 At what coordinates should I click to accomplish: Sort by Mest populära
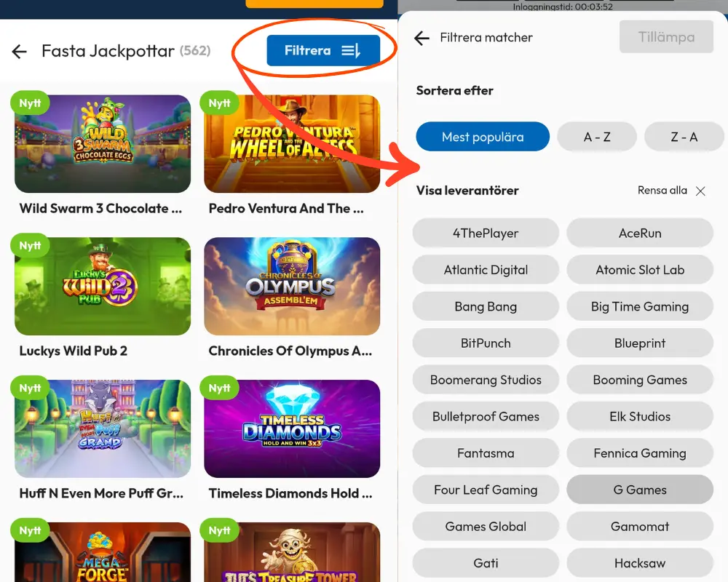pyautogui.click(x=483, y=137)
